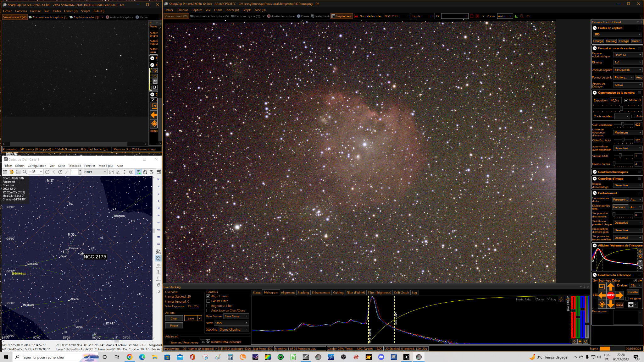The height and width of the screenshot is (362, 644).
Task: Click the zoom-in frame icon in Cartes du Ciel
Action: tap(111, 172)
